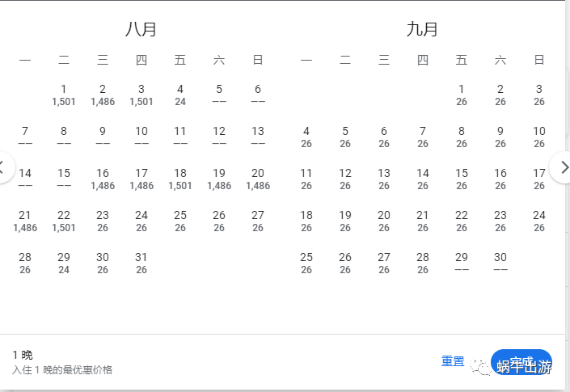Select August 31 priced 26
570x392 pixels.
[141, 263]
